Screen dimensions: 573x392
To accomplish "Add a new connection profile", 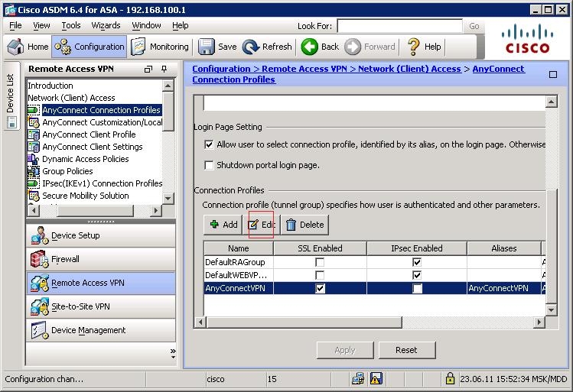I will [223, 225].
